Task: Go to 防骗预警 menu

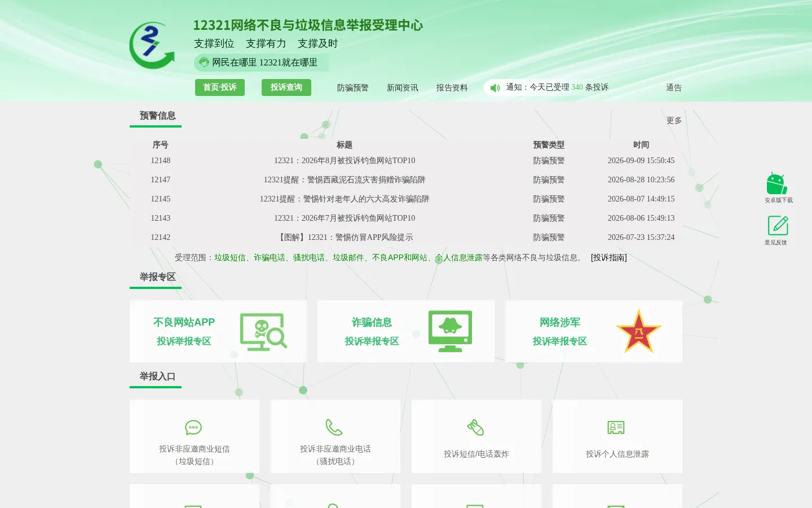Action: click(x=353, y=88)
